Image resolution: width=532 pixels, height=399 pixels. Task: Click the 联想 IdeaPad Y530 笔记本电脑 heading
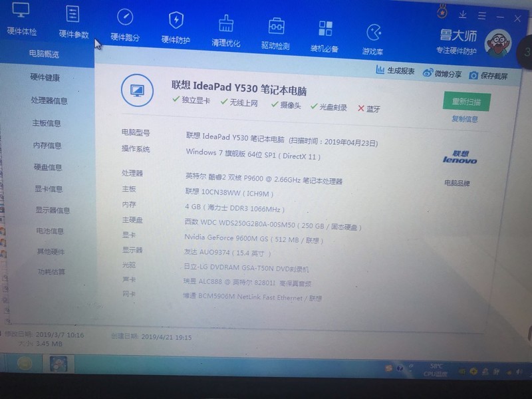coord(239,88)
